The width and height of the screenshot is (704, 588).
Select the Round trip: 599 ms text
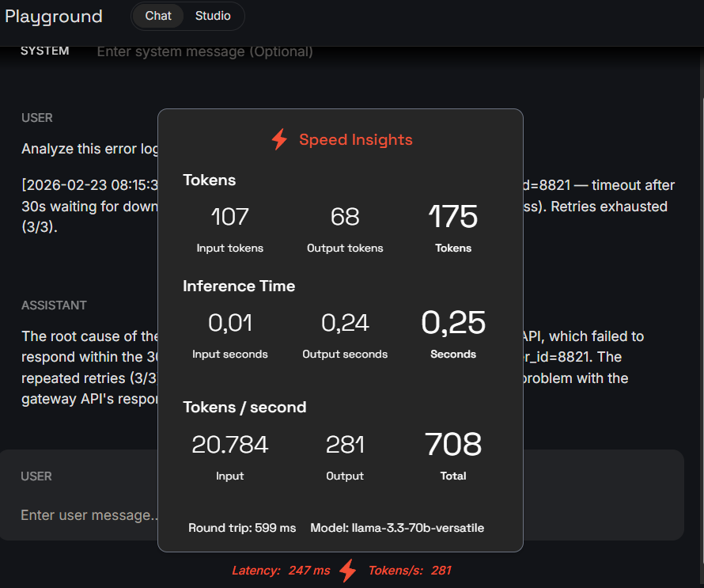coord(242,528)
